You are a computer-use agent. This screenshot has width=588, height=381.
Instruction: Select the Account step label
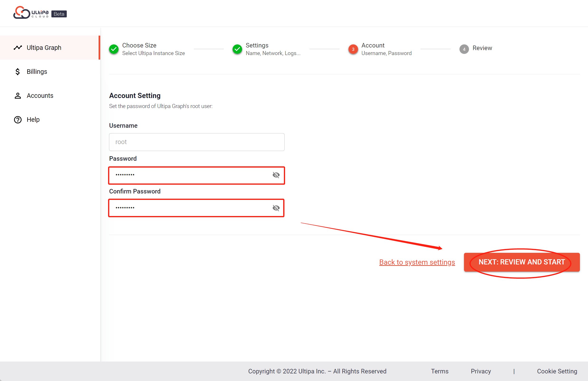click(373, 45)
